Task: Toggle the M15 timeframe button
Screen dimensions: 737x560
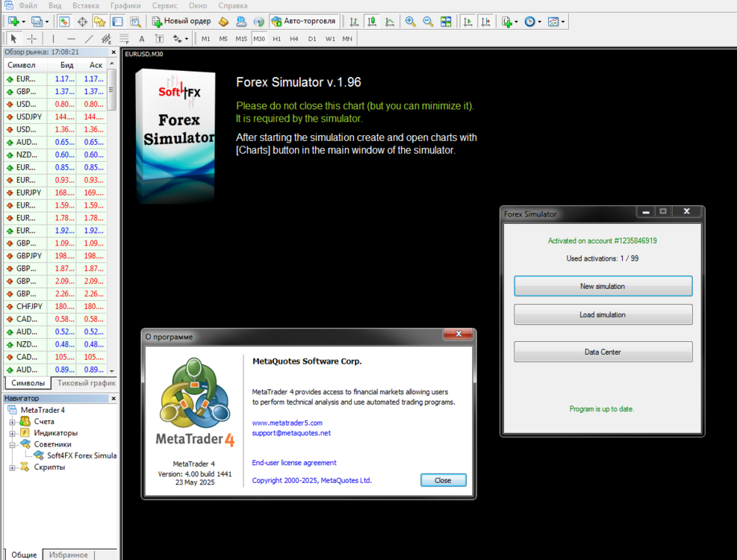Action: coord(241,39)
